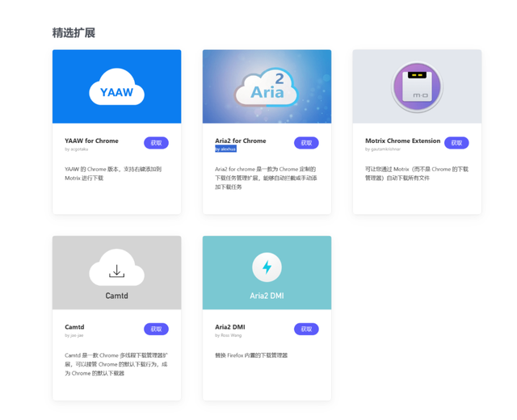Click the YAAW card description text
517x420 pixels.
point(113,174)
